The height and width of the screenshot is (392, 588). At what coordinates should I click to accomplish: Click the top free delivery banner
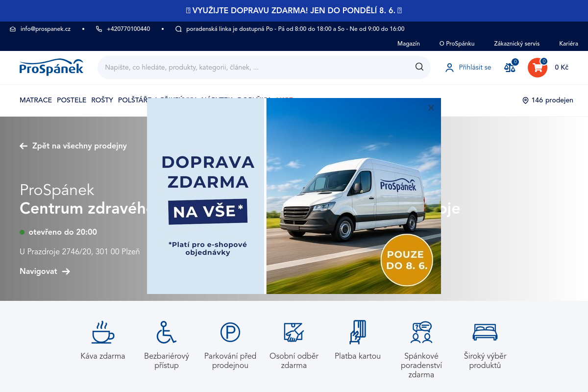click(x=294, y=11)
